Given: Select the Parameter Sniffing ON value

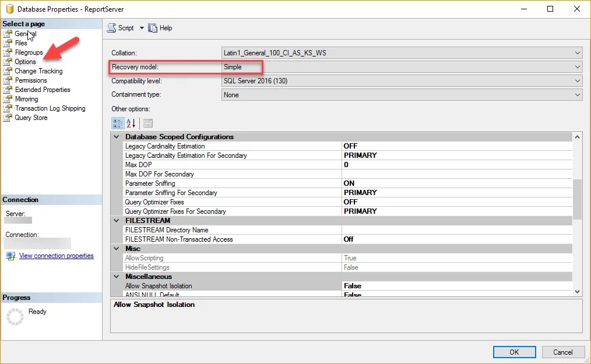Looking at the screenshot, I should pos(457,183).
